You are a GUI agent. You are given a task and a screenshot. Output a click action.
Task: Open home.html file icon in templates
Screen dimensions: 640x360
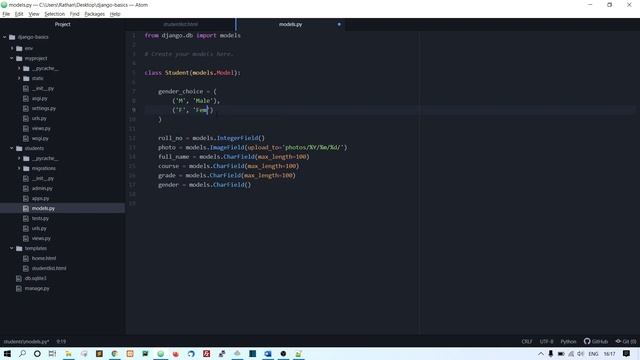[26, 258]
